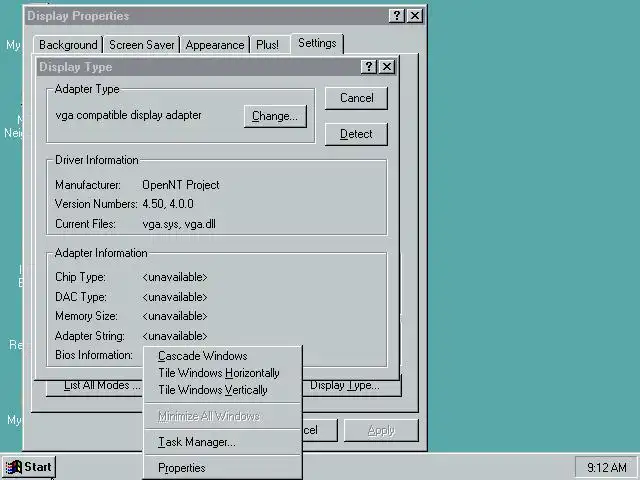
Task: Click 'OpenNT Project' manufacturer value
Action: point(181,185)
